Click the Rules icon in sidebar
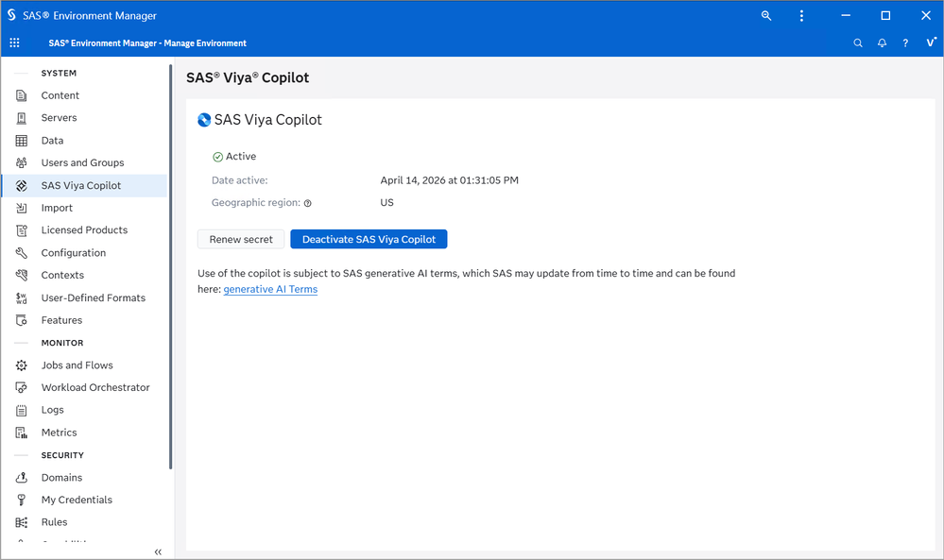This screenshot has height=560, width=944. point(21,523)
